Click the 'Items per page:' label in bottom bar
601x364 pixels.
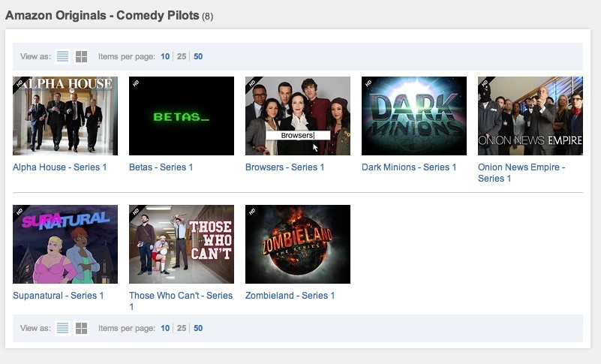(127, 328)
